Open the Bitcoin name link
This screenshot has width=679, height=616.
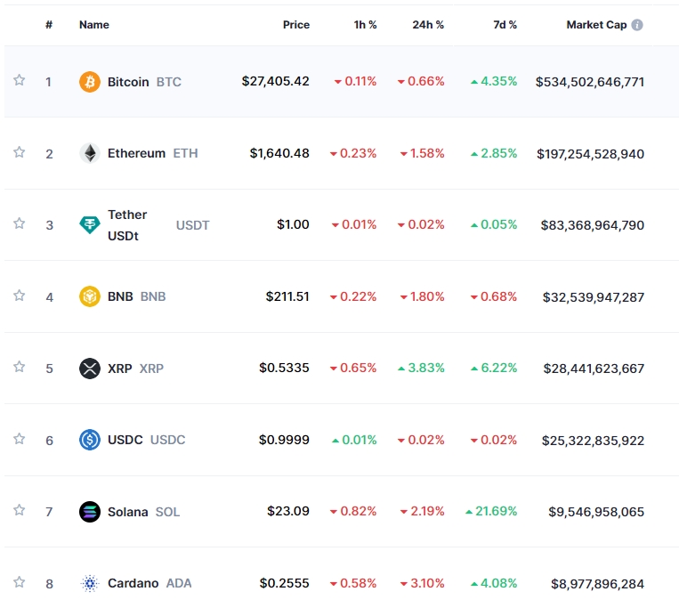tap(128, 82)
